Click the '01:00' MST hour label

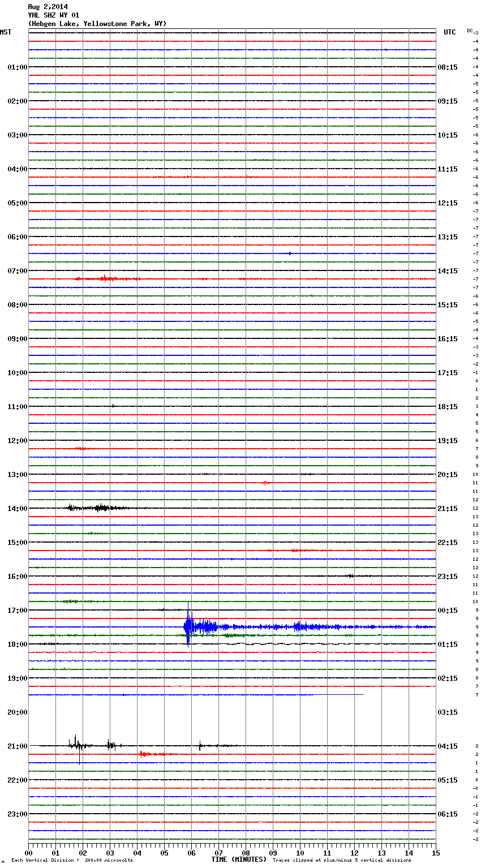[x=17, y=67]
